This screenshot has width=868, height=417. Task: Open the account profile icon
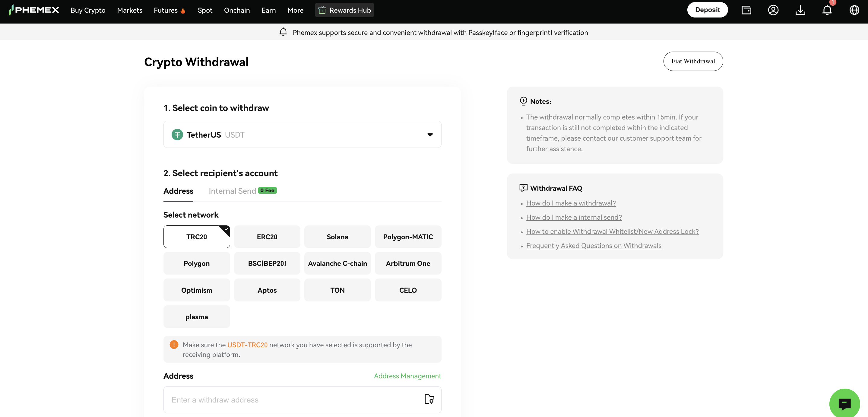[x=773, y=10]
